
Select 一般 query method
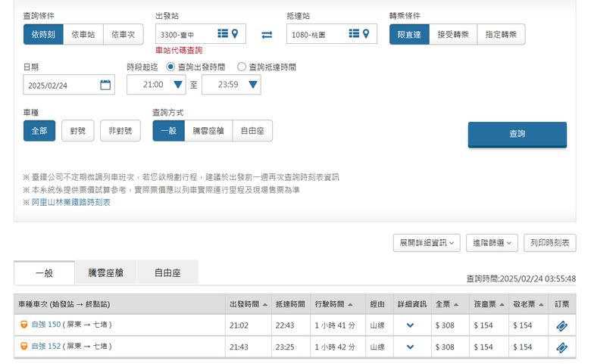click(169, 131)
